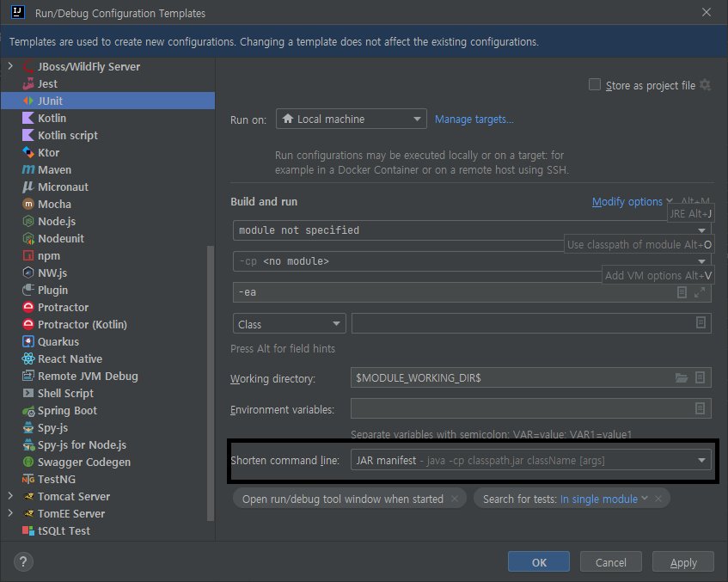Click the templates list vertical scrollbar

(x=211, y=383)
